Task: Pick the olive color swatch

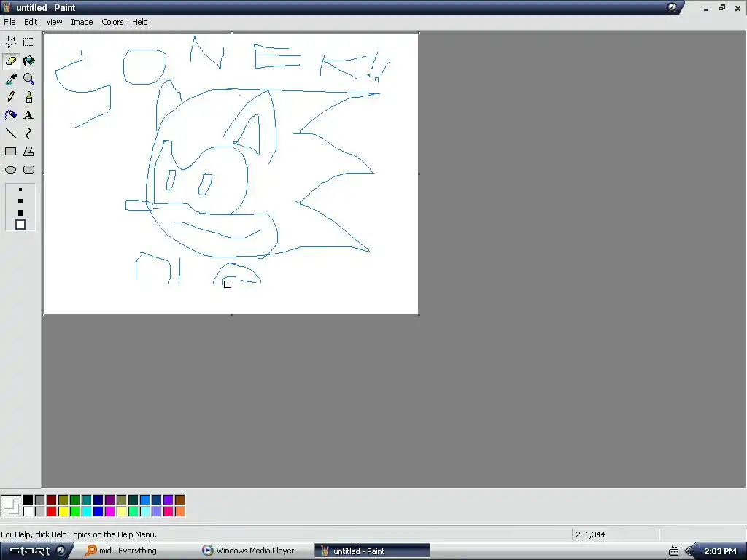Action: point(63,499)
